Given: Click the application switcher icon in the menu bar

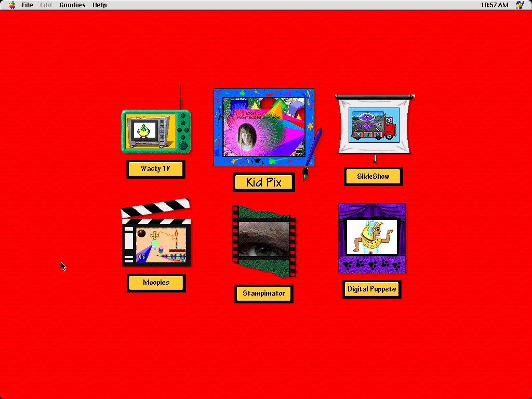Looking at the screenshot, I should 520,5.
